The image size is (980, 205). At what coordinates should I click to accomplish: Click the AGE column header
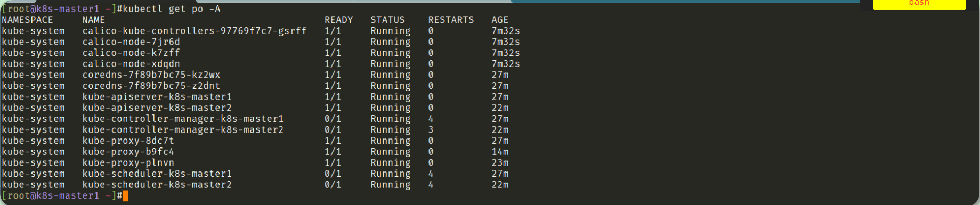pyautogui.click(x=500, y=20)
